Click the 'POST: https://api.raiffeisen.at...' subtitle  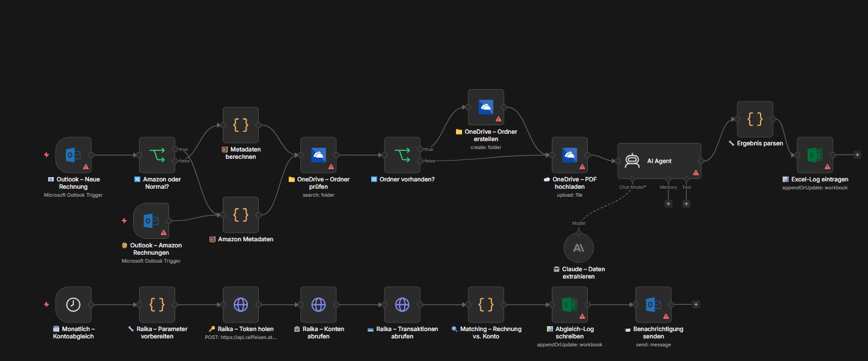click(x=241, y=337)
